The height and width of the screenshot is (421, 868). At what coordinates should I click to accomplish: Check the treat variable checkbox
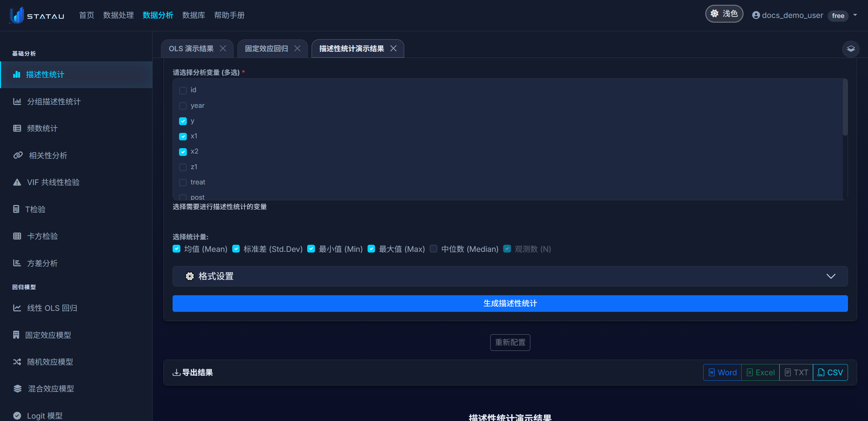click(x=183, y=182)
